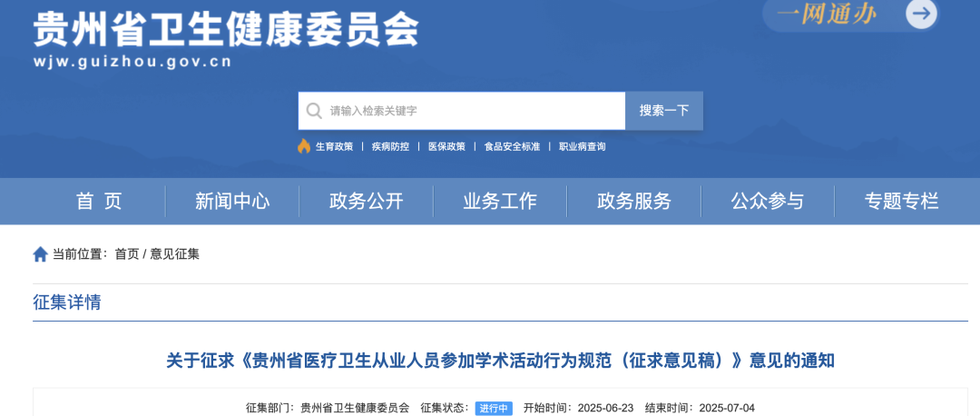The width and height of the screenshot is (980, 416).
Task: Go to 首页 in navigation bar
Action: click(x=99, y=202)
